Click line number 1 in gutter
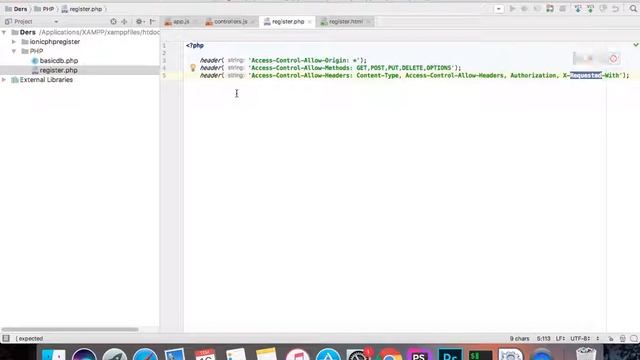This screenshot has width=640, height=360. pyautogui.click(x=164, y=45)
